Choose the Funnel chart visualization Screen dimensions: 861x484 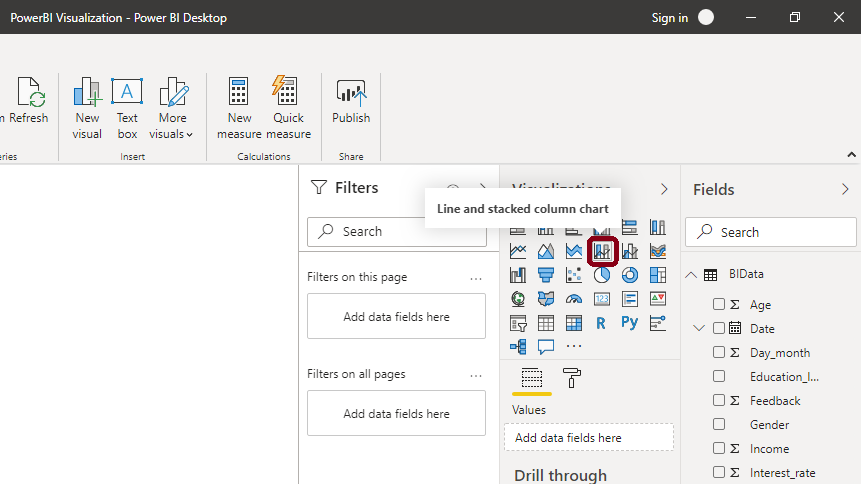pyautogui.click(x=546, y=274)
